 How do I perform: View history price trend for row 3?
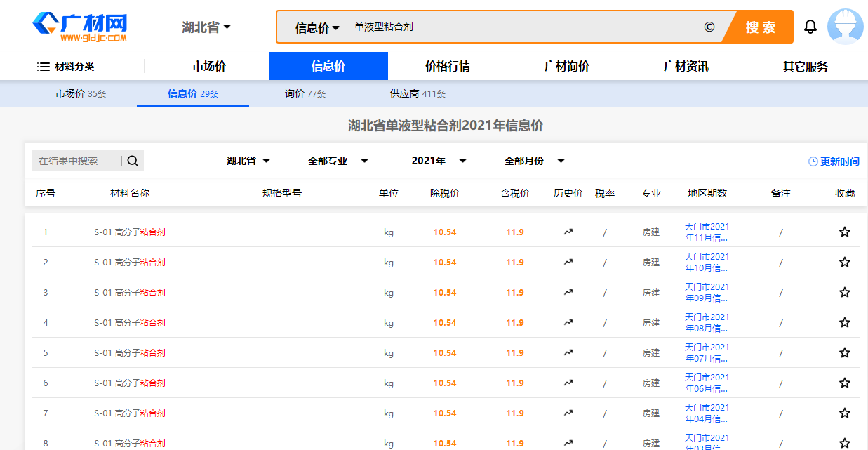click(x=568, y=292)
